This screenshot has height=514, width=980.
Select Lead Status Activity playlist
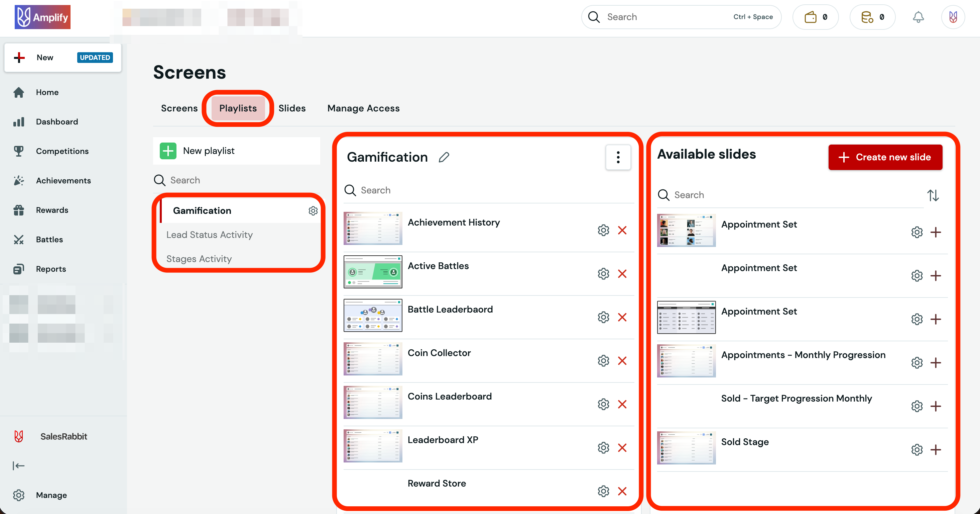(209, 235)
